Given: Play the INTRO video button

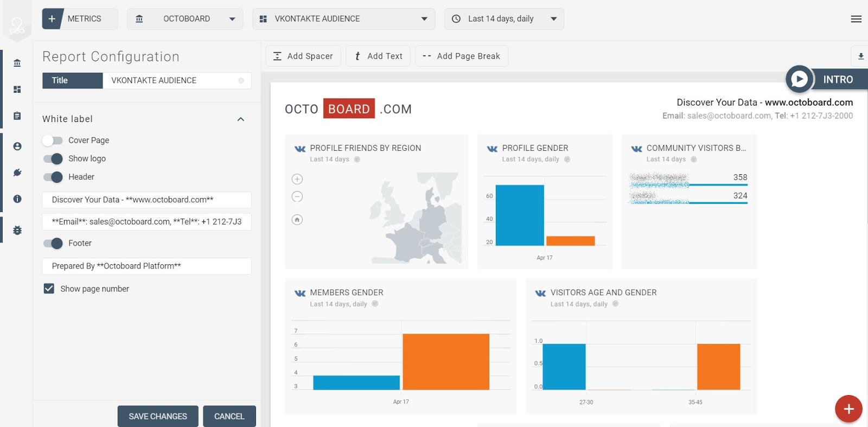Looking at the screenshot, I should tap(799, 79).
